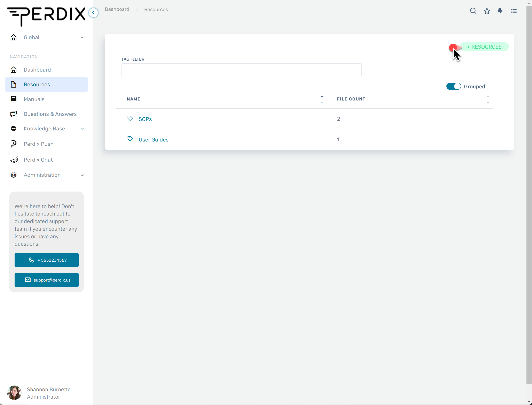Click the Questions & Answers chat icon
This screenshot has height=405, width=532.
[x=14, y=114]
